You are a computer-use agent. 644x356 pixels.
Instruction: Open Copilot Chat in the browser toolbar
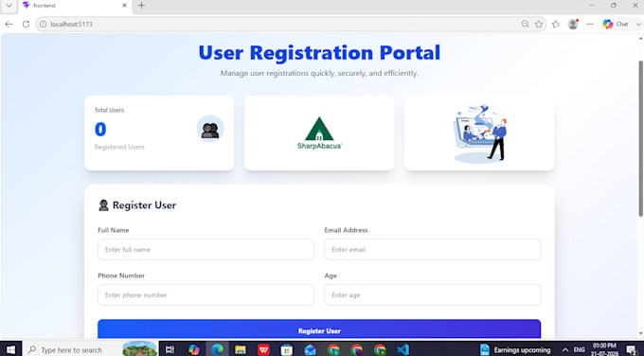[x=616, y=25]
